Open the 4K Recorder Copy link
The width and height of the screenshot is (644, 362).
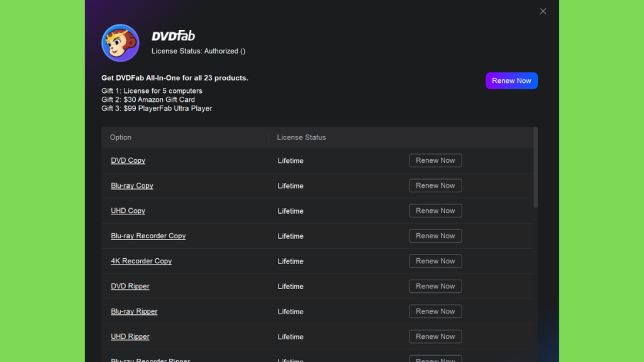pos(142,261)
